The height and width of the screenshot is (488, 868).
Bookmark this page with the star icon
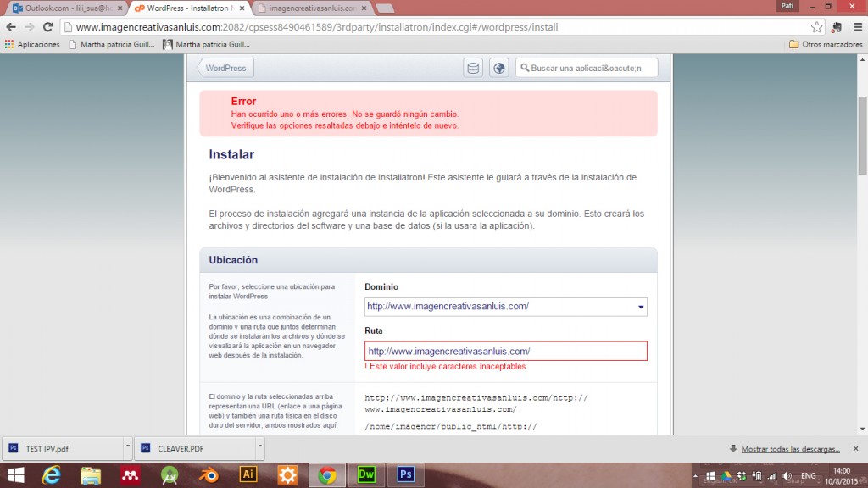(x=816, y=26)
